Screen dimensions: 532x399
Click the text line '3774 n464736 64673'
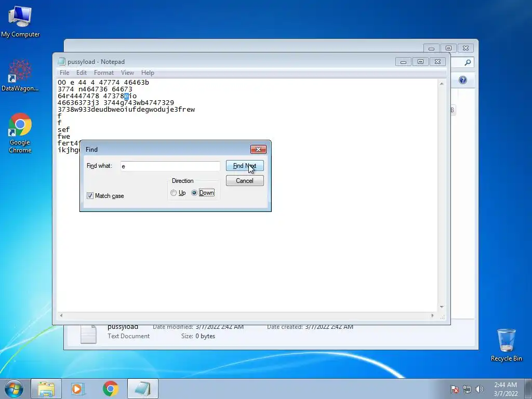coord(95,89)
